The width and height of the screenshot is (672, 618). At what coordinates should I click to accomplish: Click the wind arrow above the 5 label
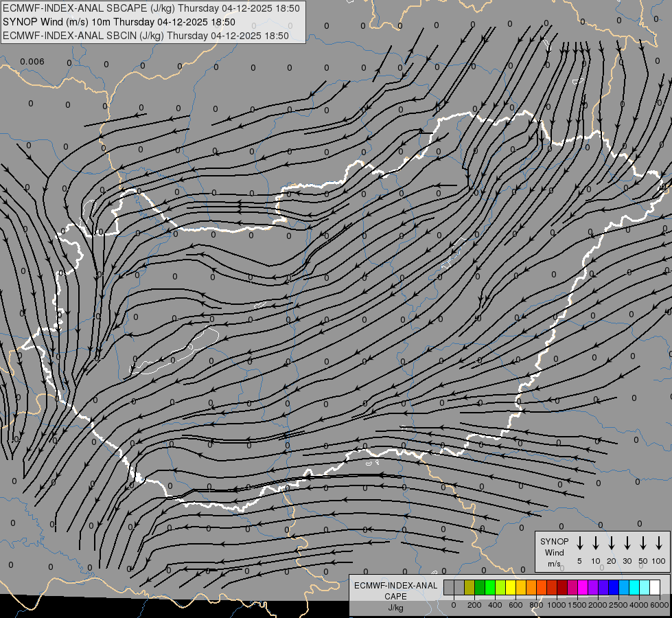coord(580,543)
